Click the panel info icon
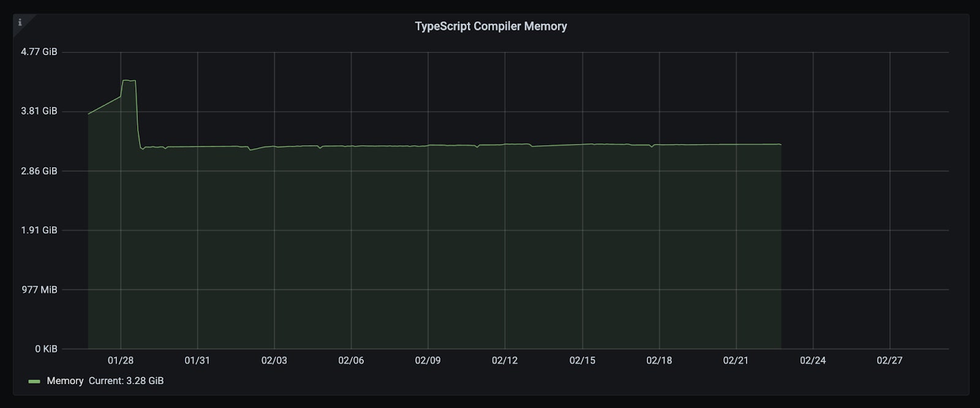Viewport: 980px width, 408px height. 20,22
